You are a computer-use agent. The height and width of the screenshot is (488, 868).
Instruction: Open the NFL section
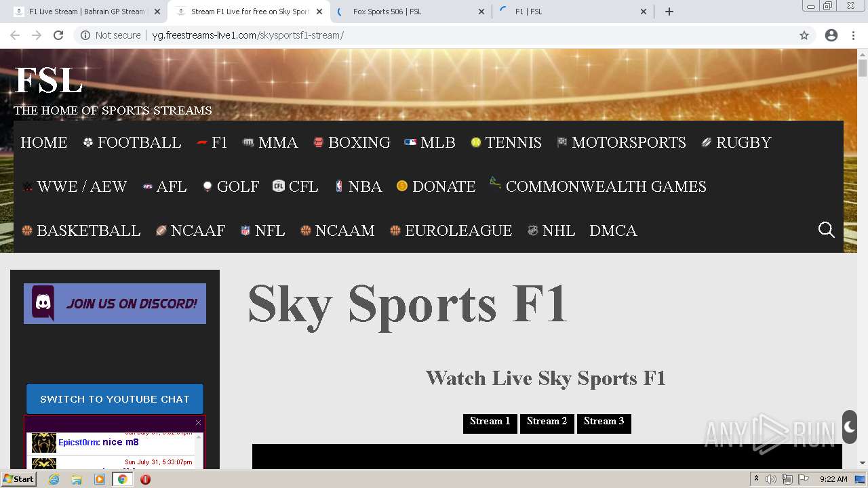click(262, 230)
